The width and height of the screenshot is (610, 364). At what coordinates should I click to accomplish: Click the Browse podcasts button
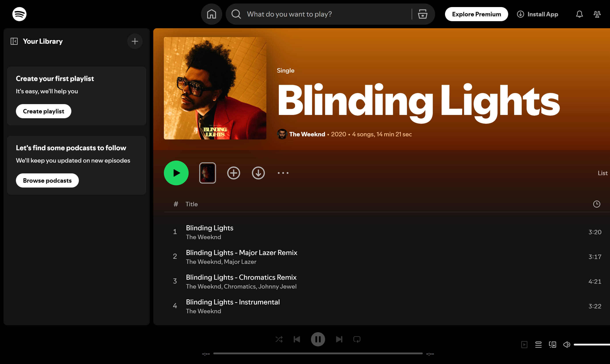click(x=47, y=180)
